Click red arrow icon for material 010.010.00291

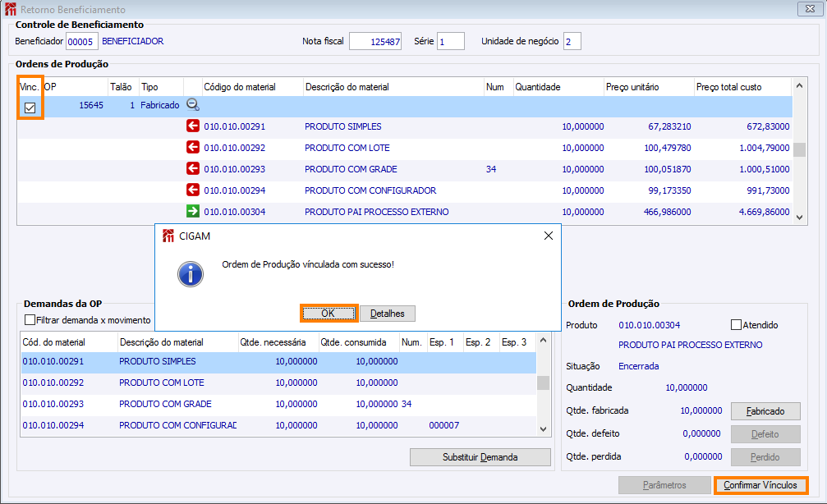[x=193, y=126]
